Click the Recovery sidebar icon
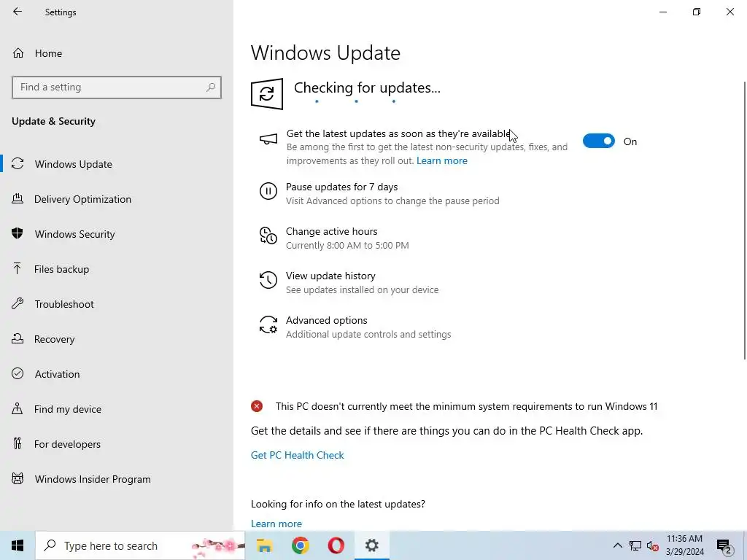 pos(18,338)
